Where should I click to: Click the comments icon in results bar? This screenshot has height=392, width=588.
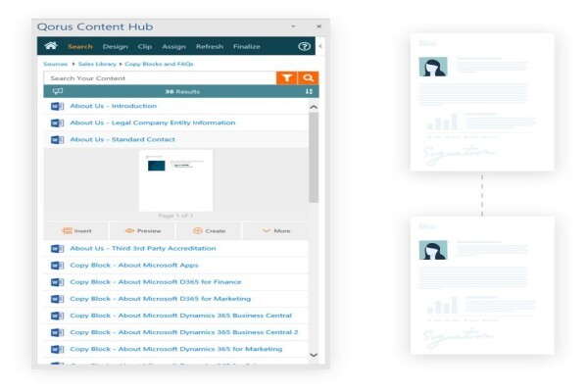pyautogui.click(x=58, y=91)
